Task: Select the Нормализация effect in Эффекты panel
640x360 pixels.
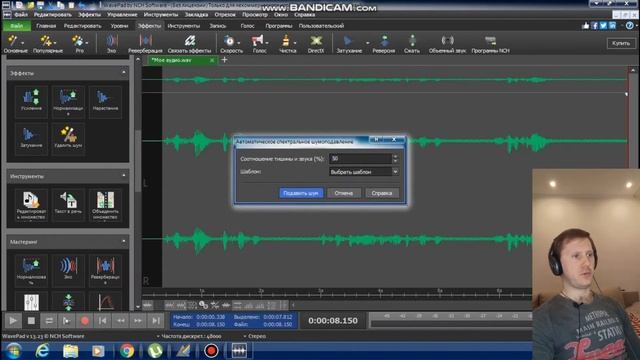Action: 68,101
